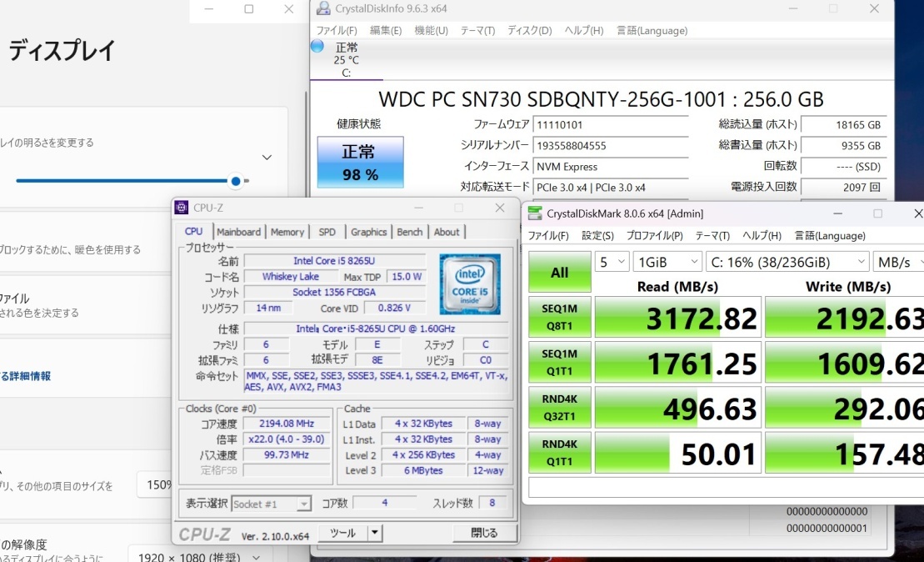Click the blue disk status circle for C:

[317, 46]
